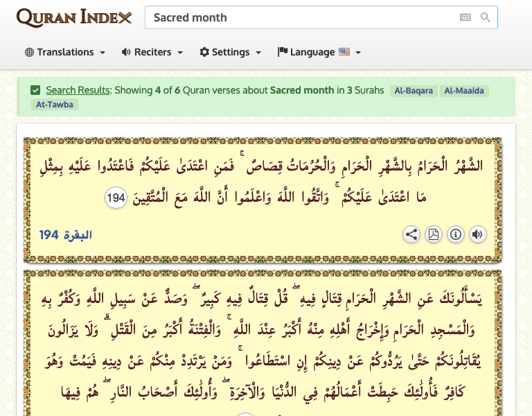This screenshot has width=532, height=416.
Task: Play audio recitation of verse 194
Action: (x=477, y=234)
